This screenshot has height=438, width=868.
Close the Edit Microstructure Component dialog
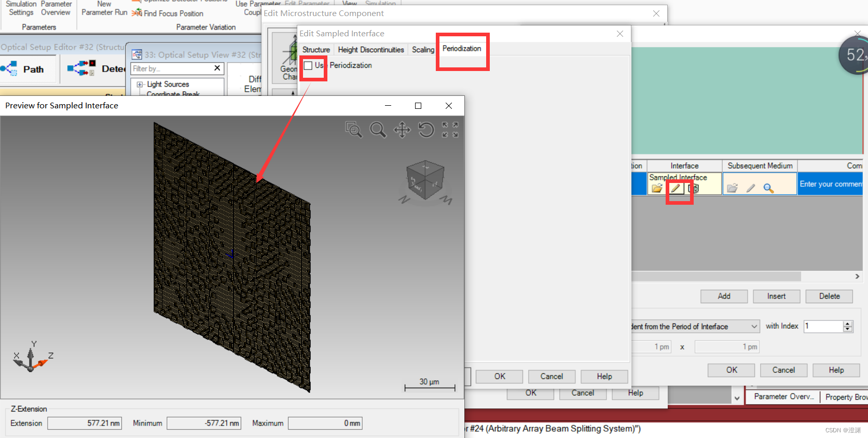[x=656, y=13]
